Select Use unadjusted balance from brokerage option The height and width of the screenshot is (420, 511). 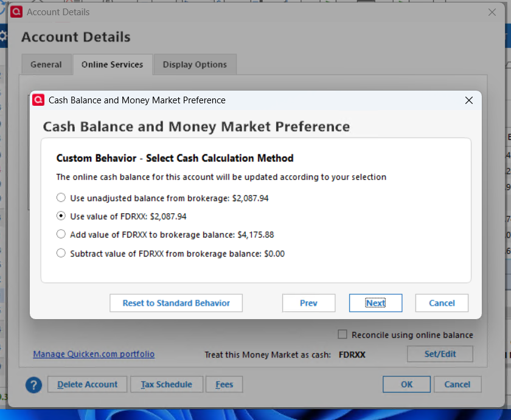tap(61, 198)
